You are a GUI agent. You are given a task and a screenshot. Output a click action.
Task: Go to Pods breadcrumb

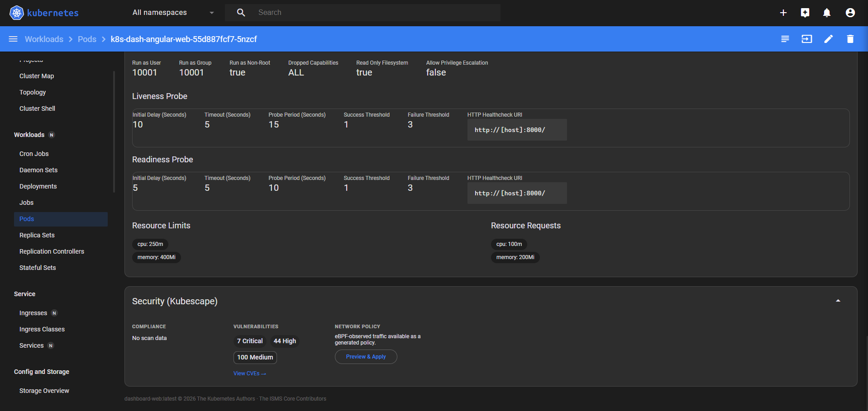pyautogui.click(x=87, y=39)
